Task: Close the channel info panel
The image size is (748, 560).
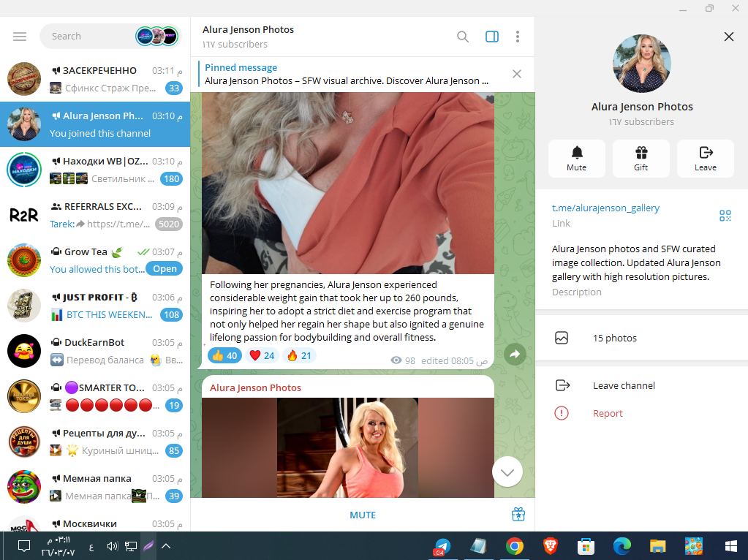Action: (728, 37)
